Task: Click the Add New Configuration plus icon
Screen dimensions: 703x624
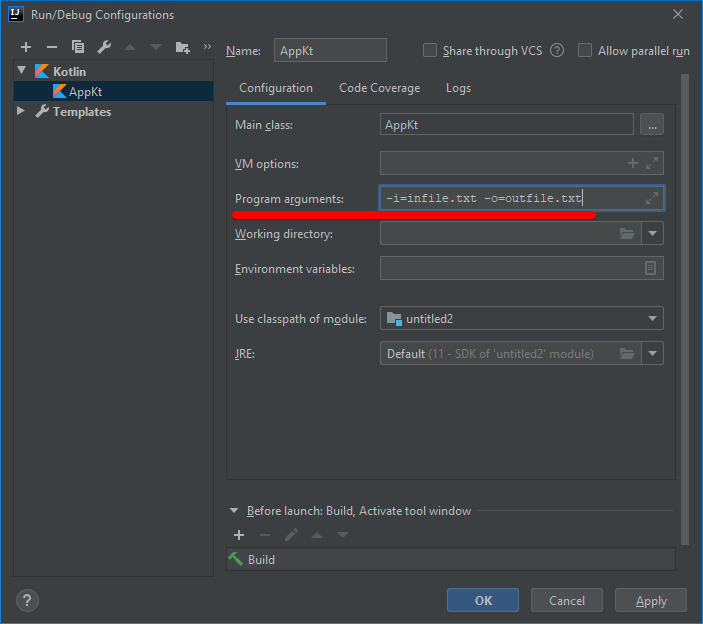Action: [x=26, y=47]
